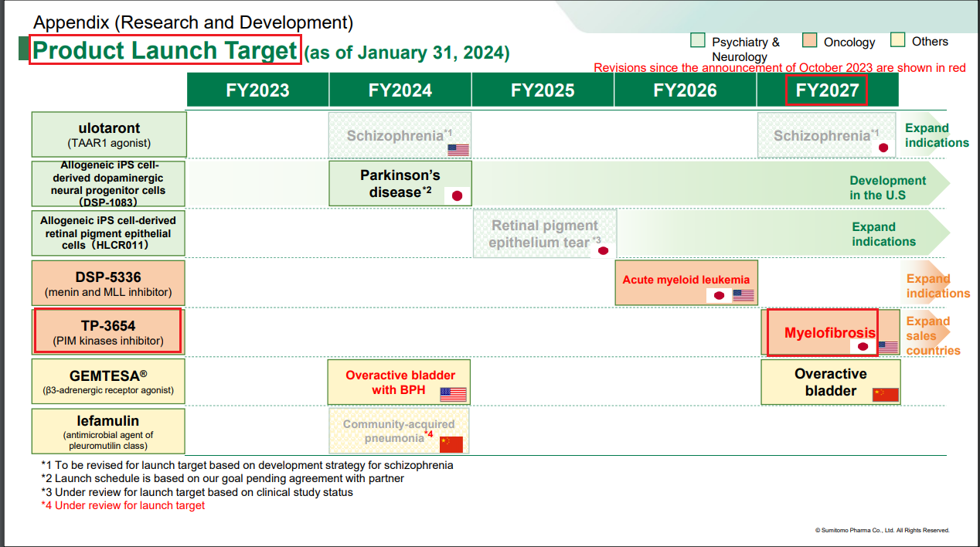This screenshot has width=980, height=547.
Task: Click footnote *1 about the schizophrenia development strategy
Action: (247, 465)
